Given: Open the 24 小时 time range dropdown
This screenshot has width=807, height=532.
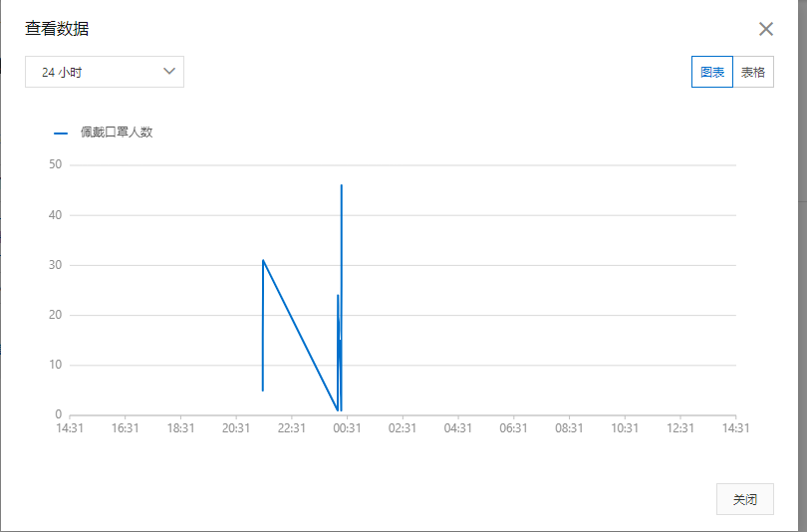Looking at the screenshot, I should coord(105,72).
